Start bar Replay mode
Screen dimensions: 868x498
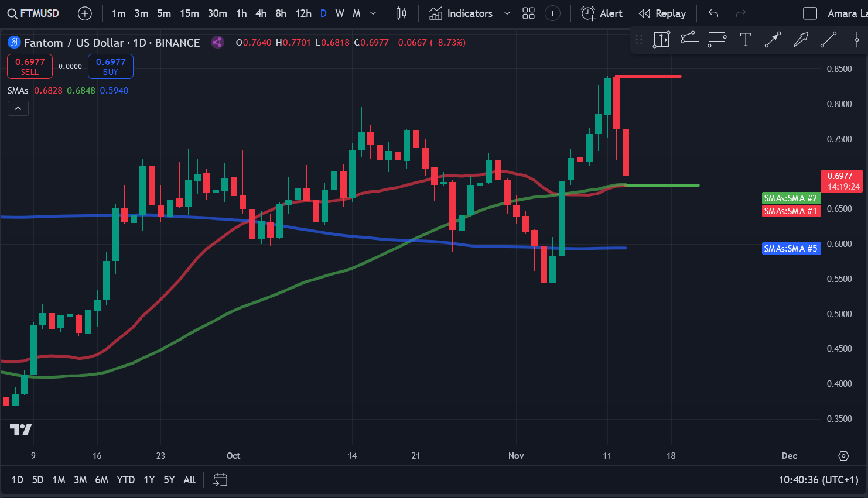point(662,13)
